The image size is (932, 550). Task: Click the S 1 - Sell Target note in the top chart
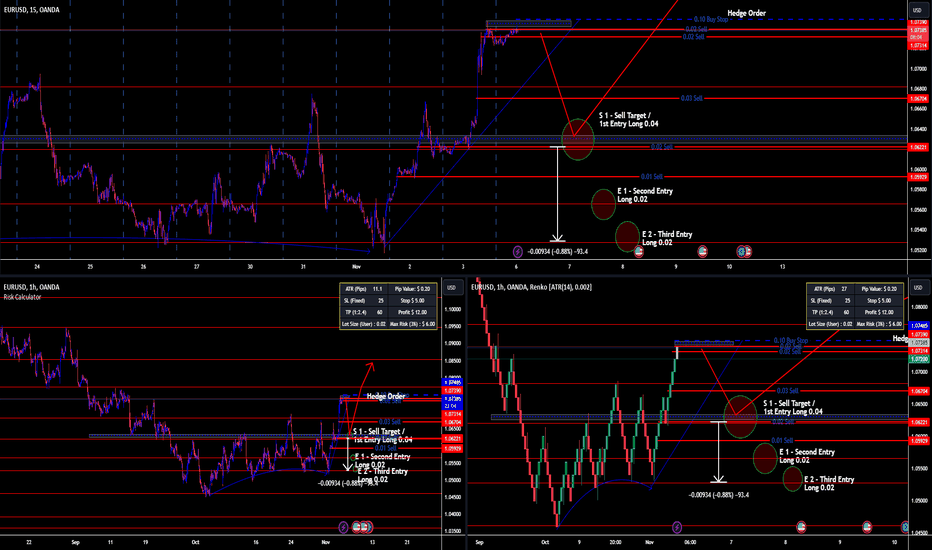click(628, 120)
